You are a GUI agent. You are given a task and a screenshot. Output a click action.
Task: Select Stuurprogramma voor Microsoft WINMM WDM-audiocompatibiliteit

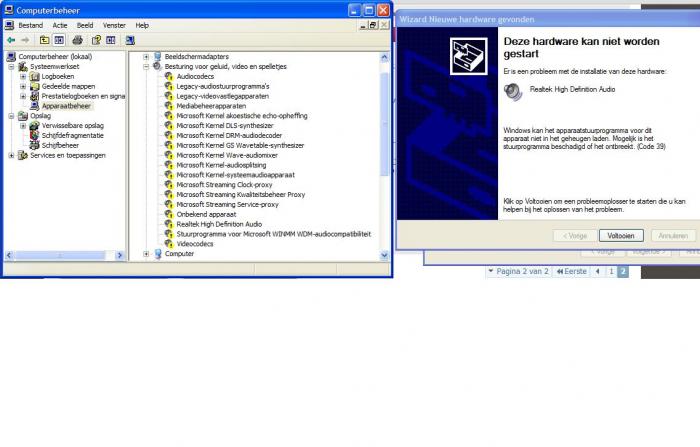[x=274, y=234]
